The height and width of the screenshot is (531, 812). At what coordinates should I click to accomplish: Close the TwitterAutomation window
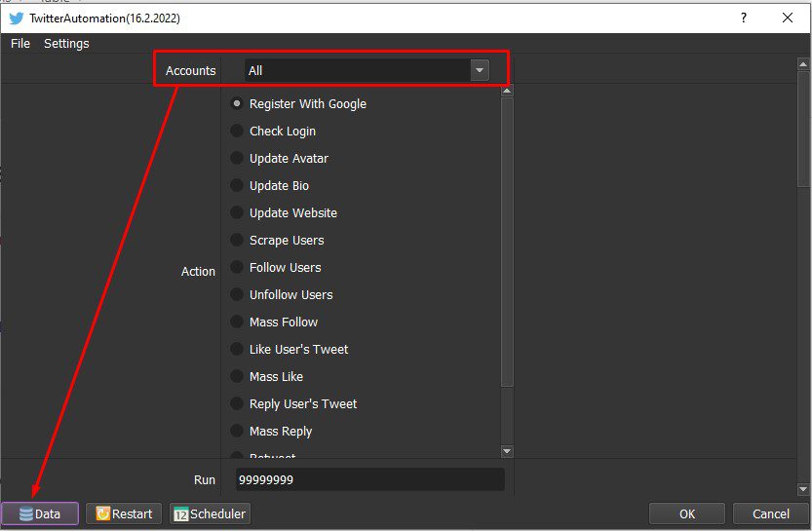coord(788,19)
